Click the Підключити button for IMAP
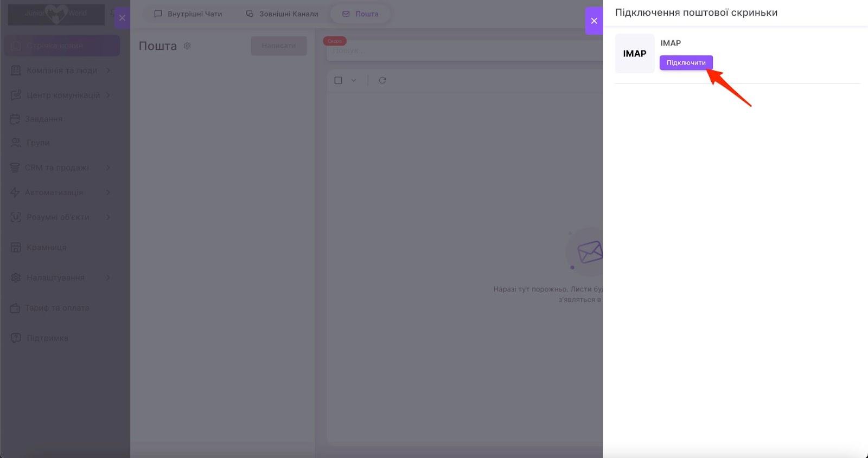 (x=686, y=63)
